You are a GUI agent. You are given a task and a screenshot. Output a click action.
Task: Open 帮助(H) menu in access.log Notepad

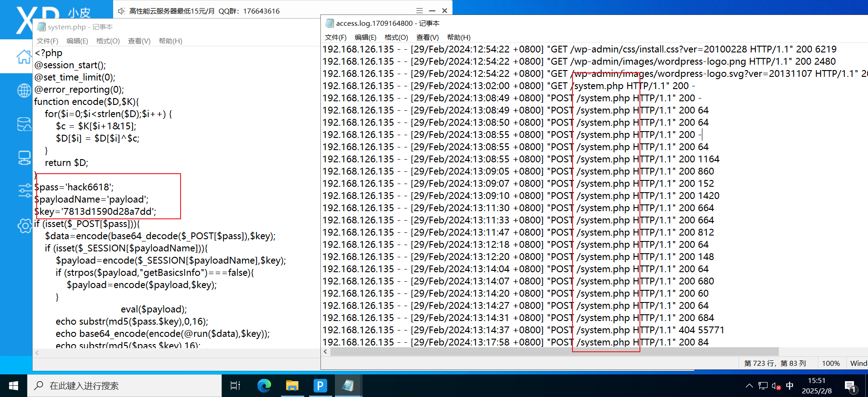click(x=459, y=38)
